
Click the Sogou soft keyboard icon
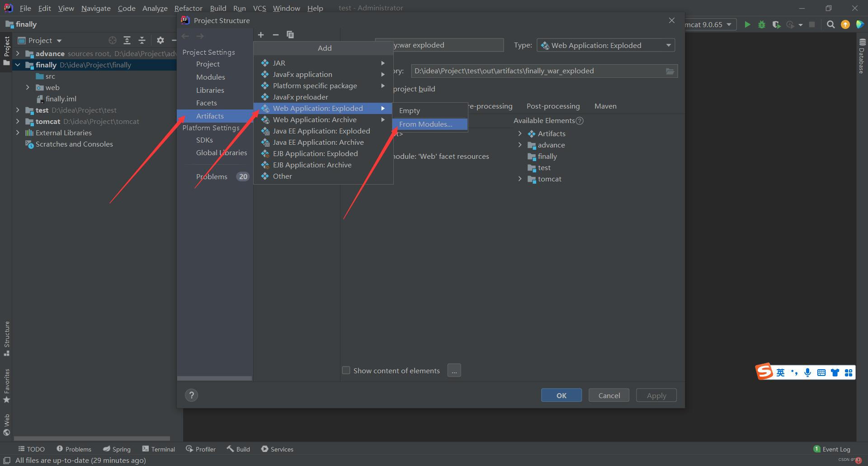[x=821, y=373]
